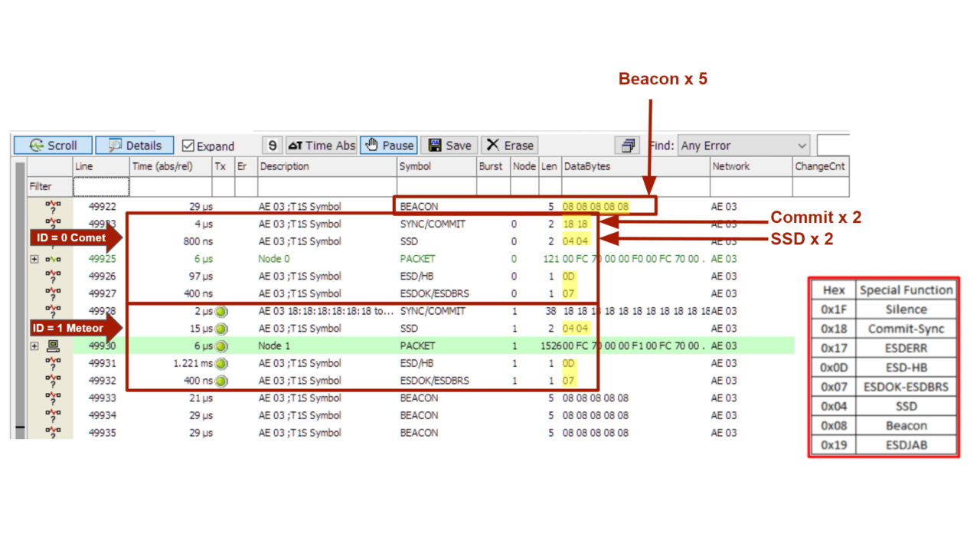Click the Filter input field under Line column

coord(100,186)
